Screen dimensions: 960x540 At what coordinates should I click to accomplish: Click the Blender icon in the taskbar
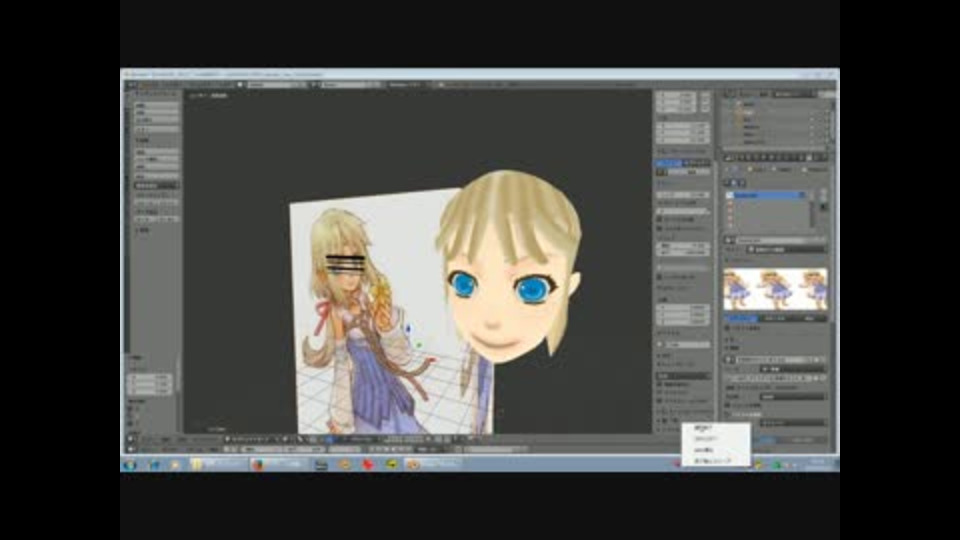413,465
